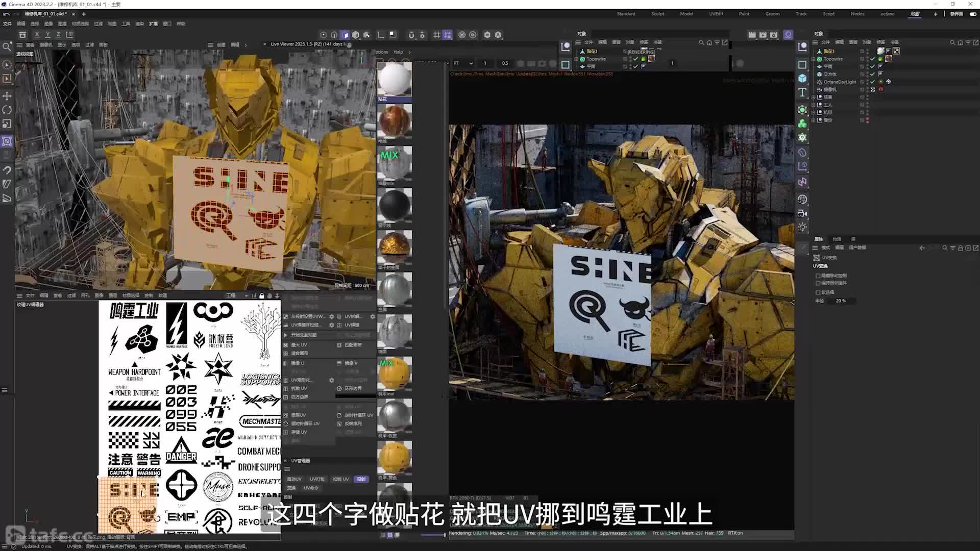
Task: Select the 机甲mix yellow material thumbnail
Action: (x=394, y=374)
